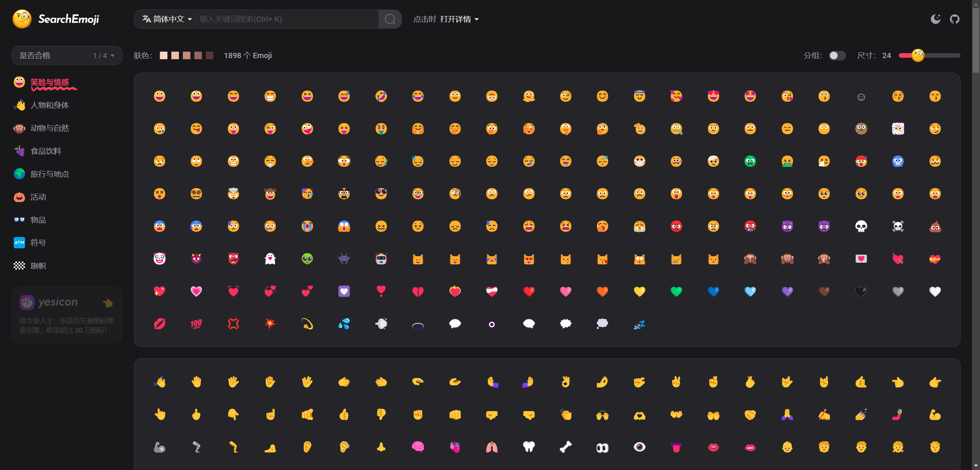Click the SearchEmoji logo

(x=56, y=19)
